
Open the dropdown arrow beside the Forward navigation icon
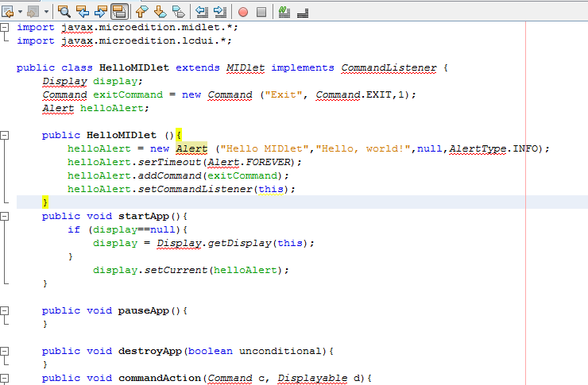[x=46, y=12]
